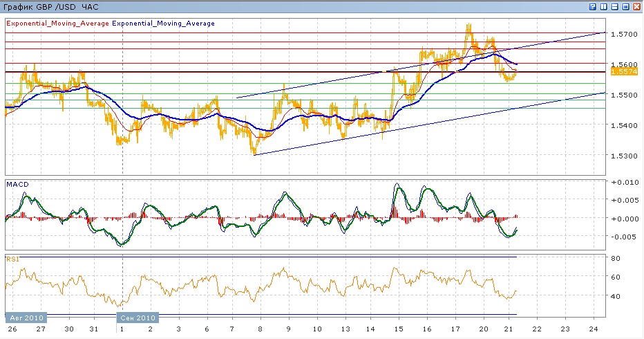Click the current price tag 1.5574
This screenshot has width=644, height=339.
(623, 71)
